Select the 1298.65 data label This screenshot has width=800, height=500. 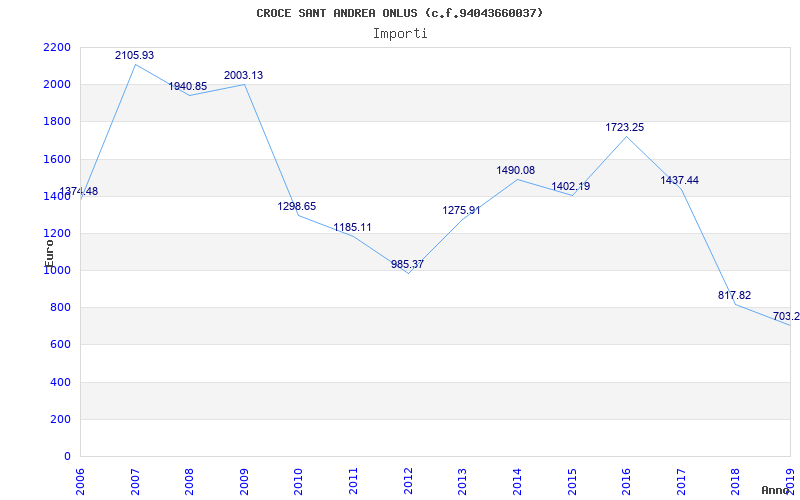(x=296, y=206)
